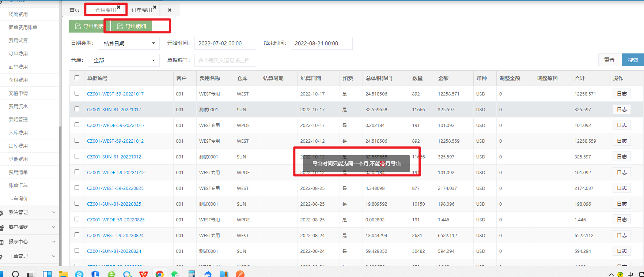Click the yellow-green plus tray icon
644x277 pixels.
(x=620, y=274)
